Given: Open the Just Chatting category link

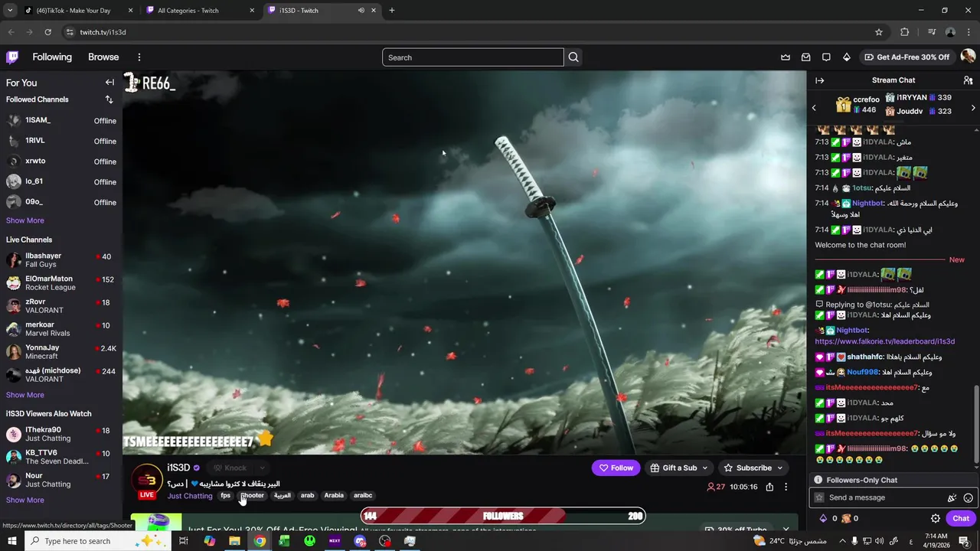Looking at the screenshot, I should pos(190,496).
